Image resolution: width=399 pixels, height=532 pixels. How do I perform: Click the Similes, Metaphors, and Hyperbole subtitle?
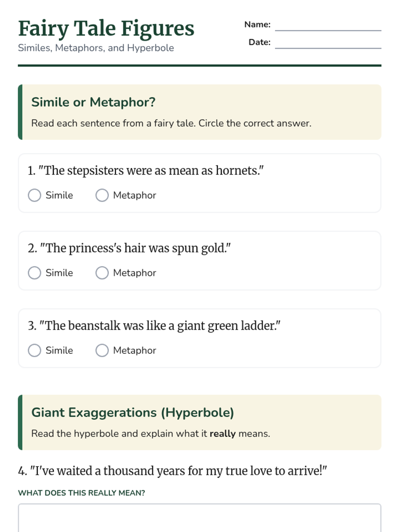[96, 48]
